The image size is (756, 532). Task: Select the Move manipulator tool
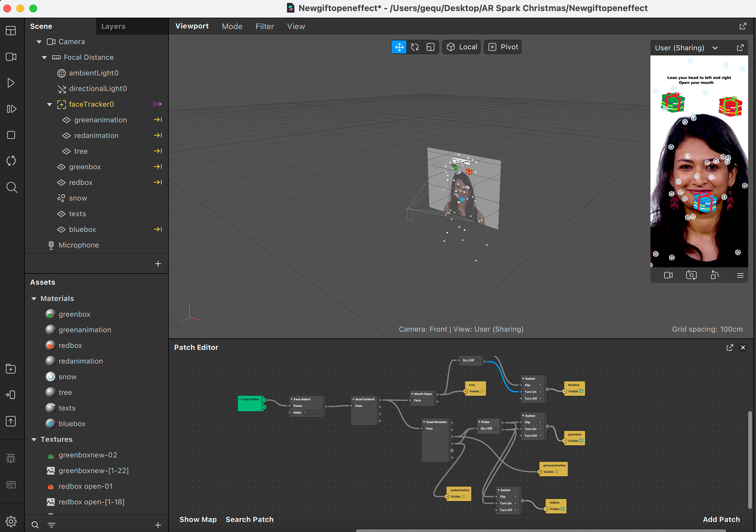399,47
